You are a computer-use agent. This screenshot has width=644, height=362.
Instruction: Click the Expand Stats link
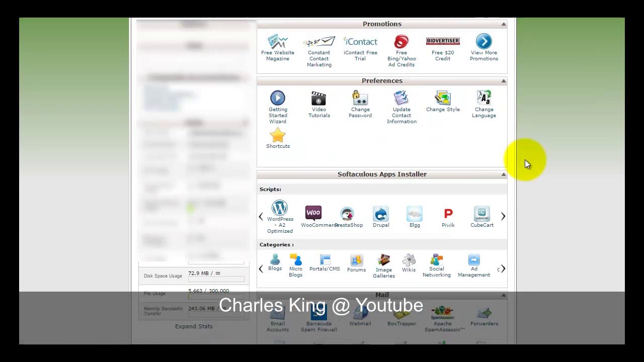coord(194,326)
